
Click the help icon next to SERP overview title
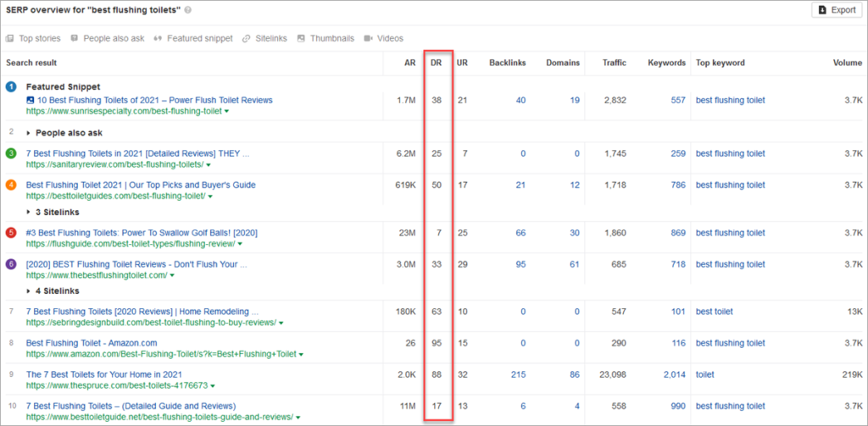(187, 10)
